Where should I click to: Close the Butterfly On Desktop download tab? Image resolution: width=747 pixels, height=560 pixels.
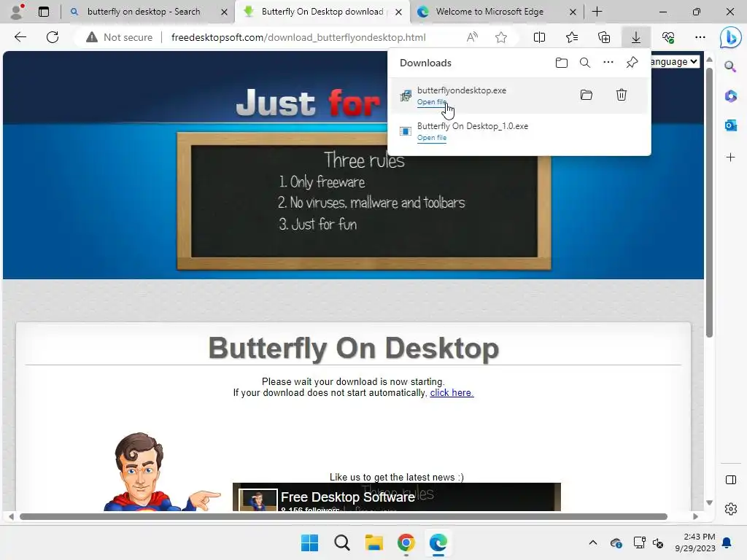(x=398, y=12)
